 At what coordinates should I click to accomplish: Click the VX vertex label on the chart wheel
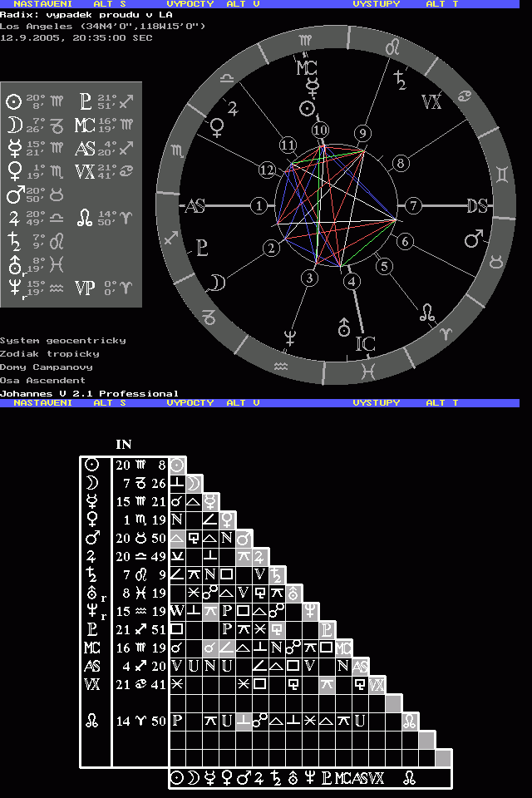click(x=431, y=101)
